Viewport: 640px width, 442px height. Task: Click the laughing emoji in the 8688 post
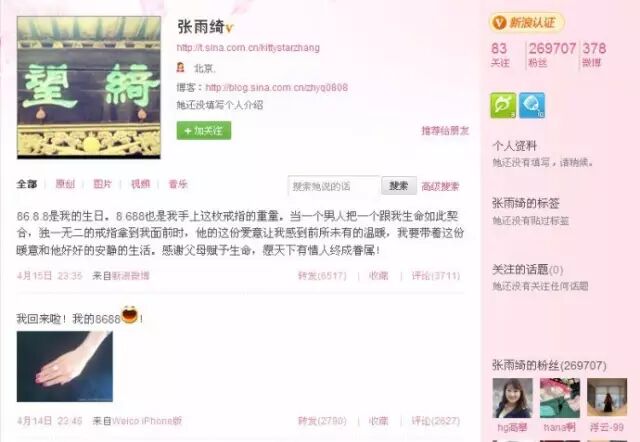point(129,315)
